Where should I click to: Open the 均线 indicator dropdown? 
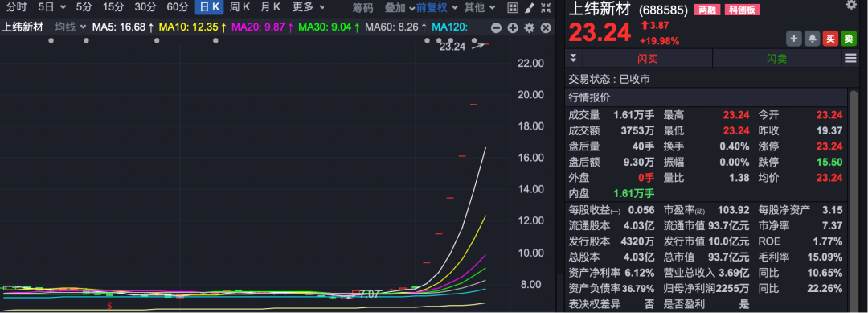pos(83,27)
